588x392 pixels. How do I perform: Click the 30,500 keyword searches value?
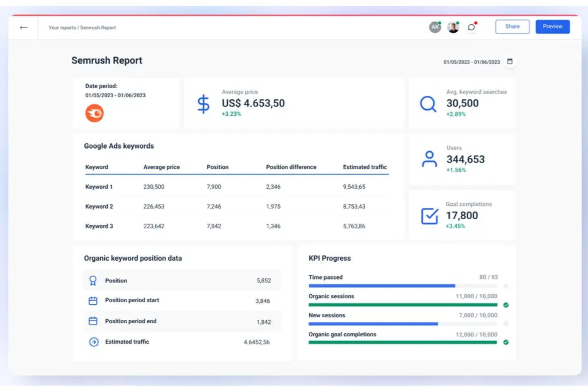point(462,103)
